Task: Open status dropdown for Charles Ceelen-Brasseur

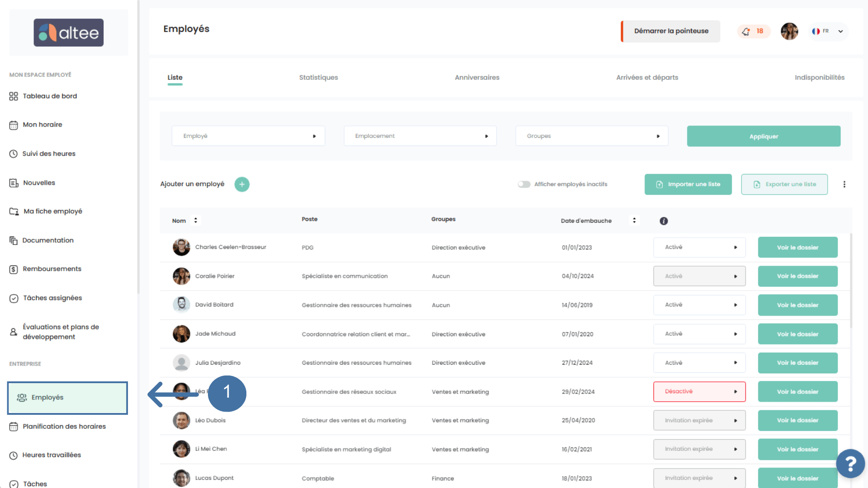Action: pyautogui.click(x=699, y=247)
